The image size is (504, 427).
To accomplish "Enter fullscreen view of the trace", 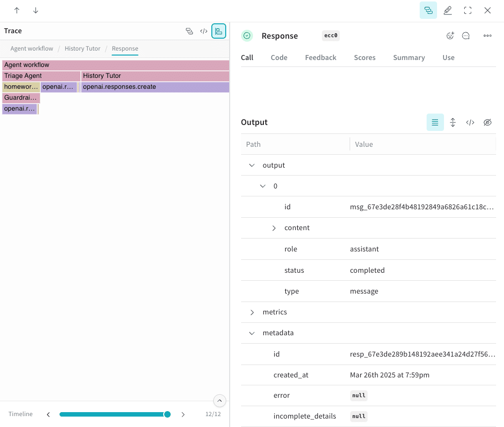I will point(468,10).
